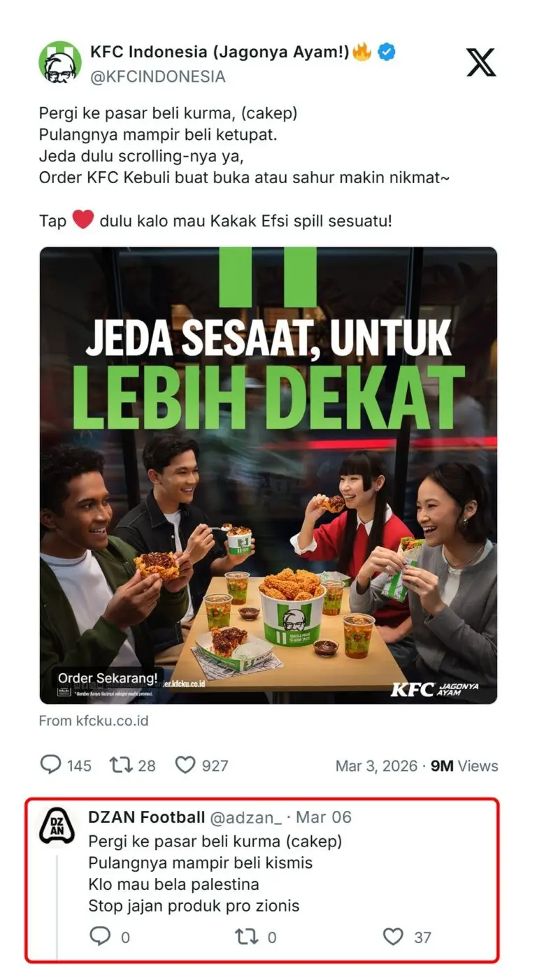Open the Jeda Sesaat promotional image
537x980 pixels.
tap(268, 475)
